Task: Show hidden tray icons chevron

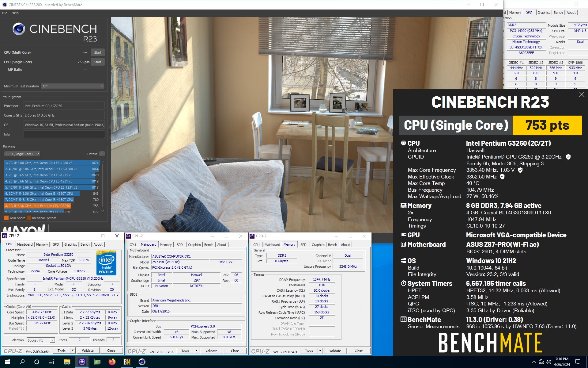Action: tap(534, 362)
